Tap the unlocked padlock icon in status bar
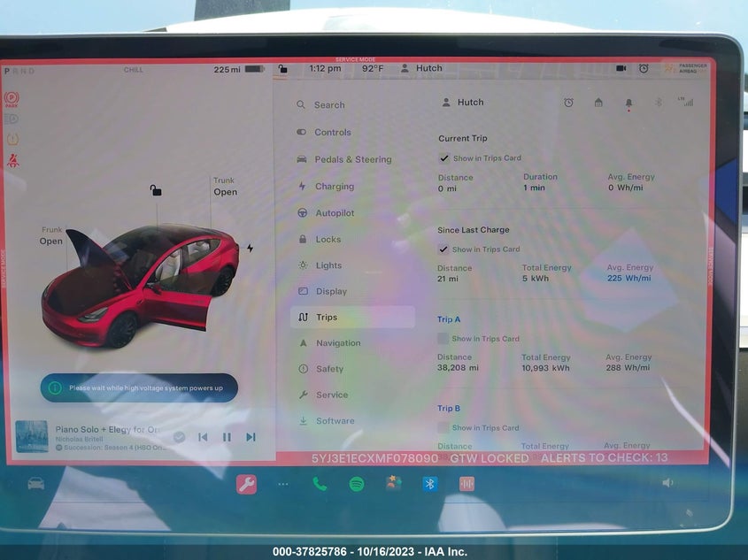This screenshot has height=560, width=748. point(283,69)
